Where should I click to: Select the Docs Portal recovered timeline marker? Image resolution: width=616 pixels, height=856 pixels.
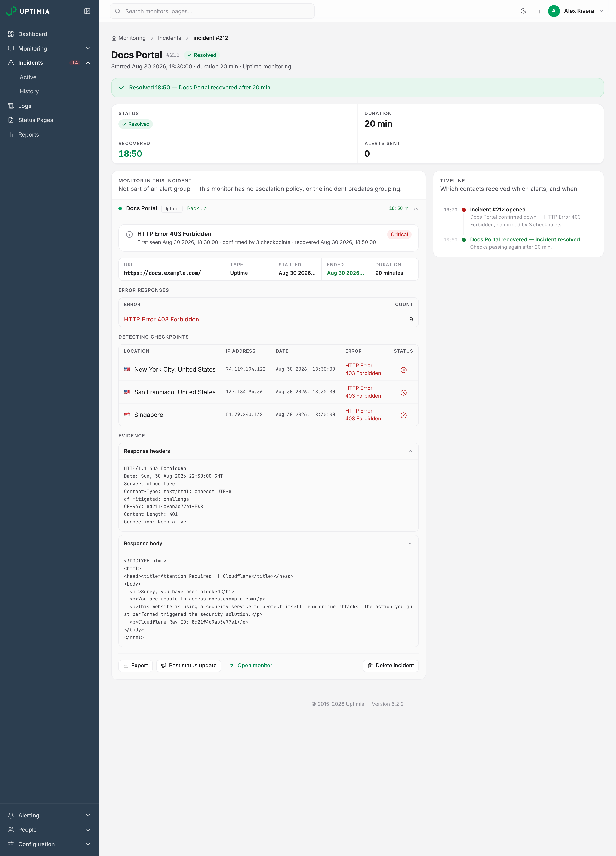point(463,240)
